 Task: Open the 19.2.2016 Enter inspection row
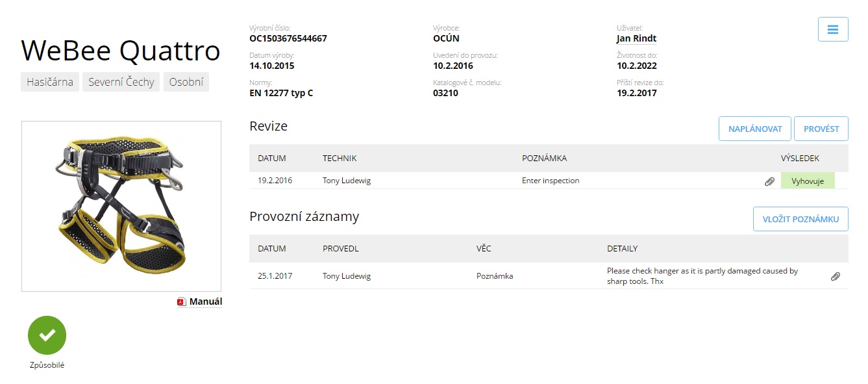[549, 181]
